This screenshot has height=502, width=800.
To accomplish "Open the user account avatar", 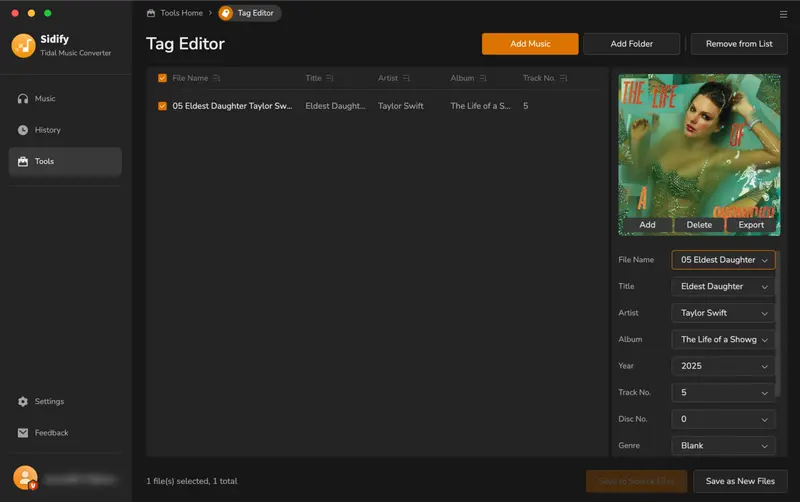I will point(25,478).
